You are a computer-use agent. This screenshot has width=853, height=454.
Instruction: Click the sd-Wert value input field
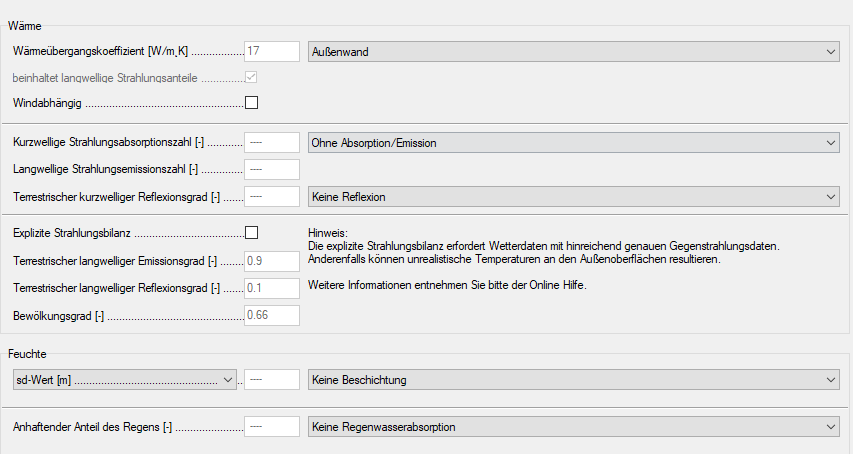point(272,380)
